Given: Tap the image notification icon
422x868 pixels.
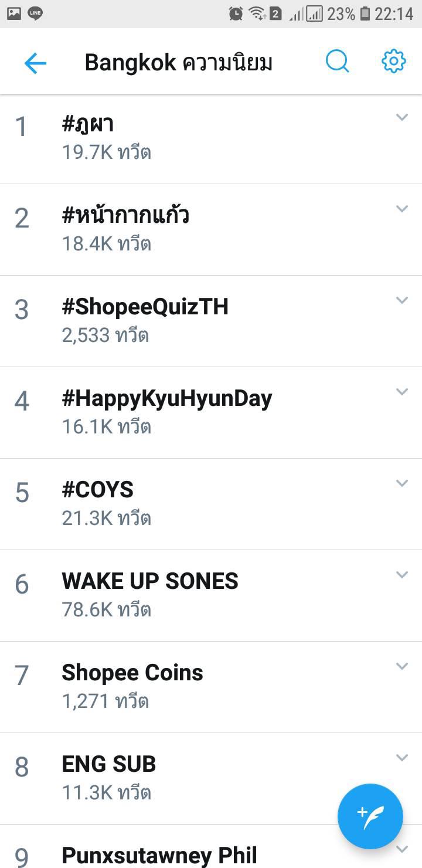Looking at the screenshot, I should (x=14, y=13).
